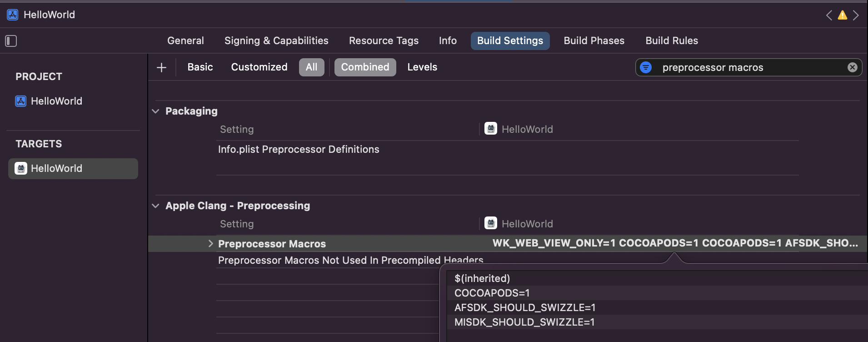Open the Build Rules tab
This screenshot has height=342, width=868.
672,41
